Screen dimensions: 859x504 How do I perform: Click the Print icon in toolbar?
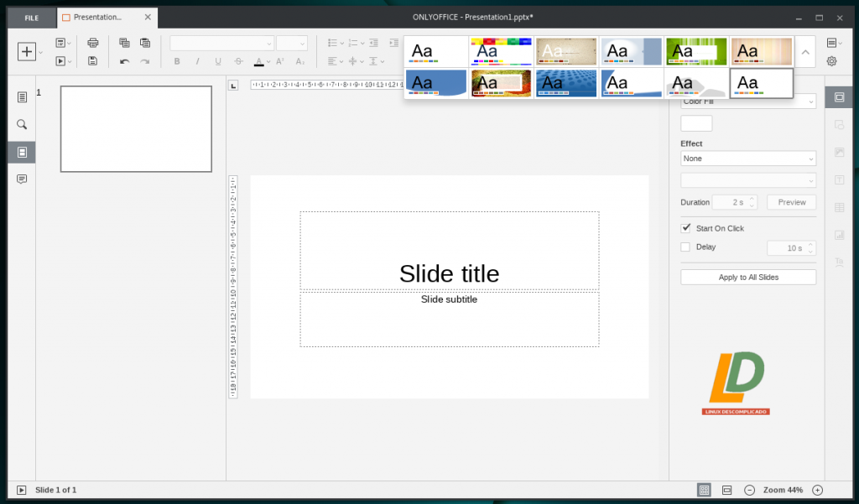point(93,43)
